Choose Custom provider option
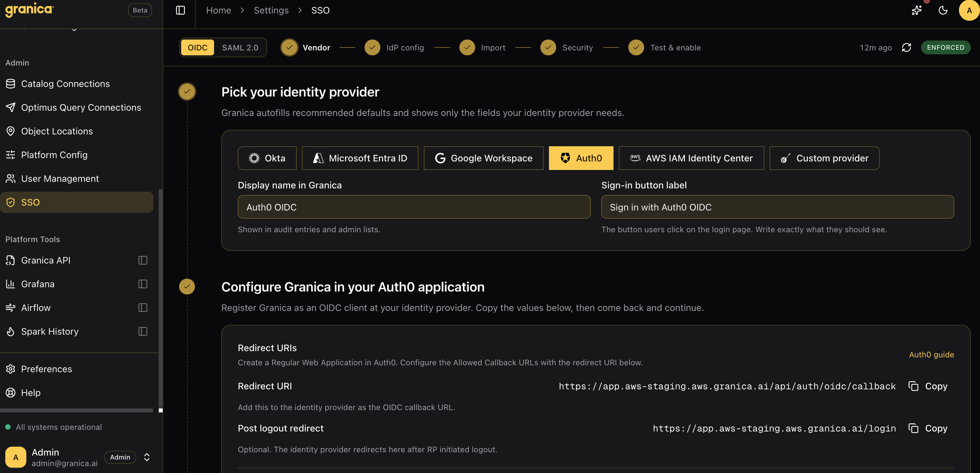The image size is (980, 473). 824,158
